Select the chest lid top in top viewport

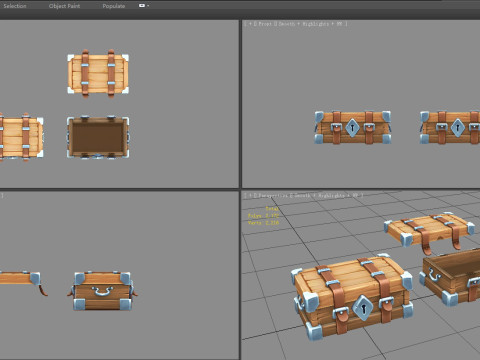[x=98, y=73]
